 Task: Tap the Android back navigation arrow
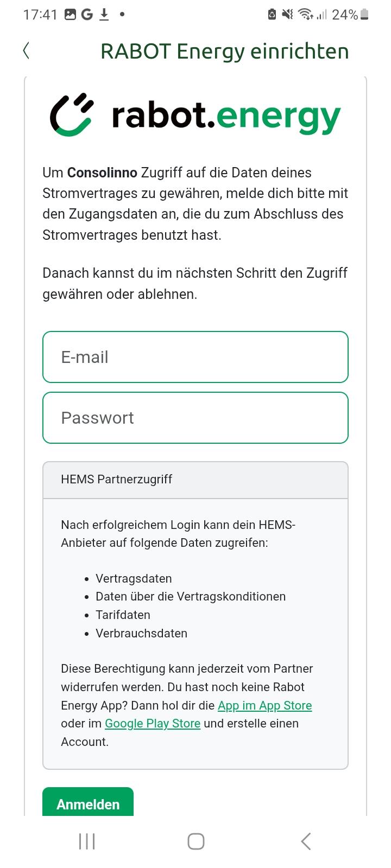tap(305, 841)
